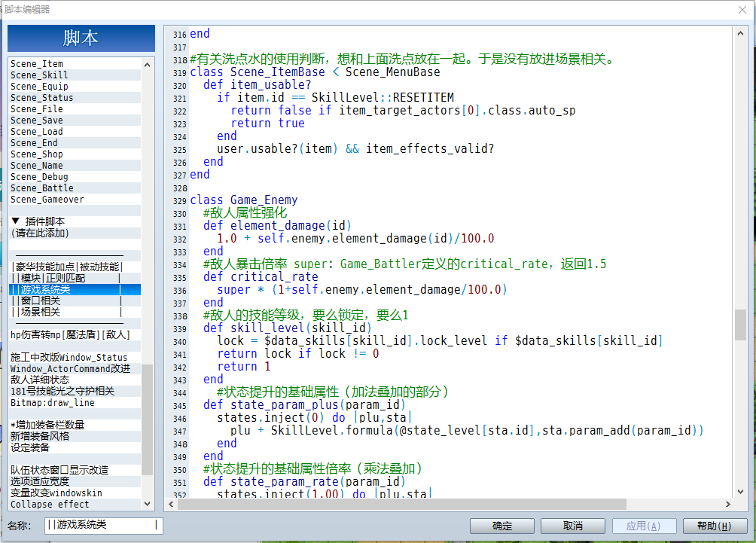Select Scene_End script
The width and height of the screenshot is (756, 543).
click(x=75, y=143)
